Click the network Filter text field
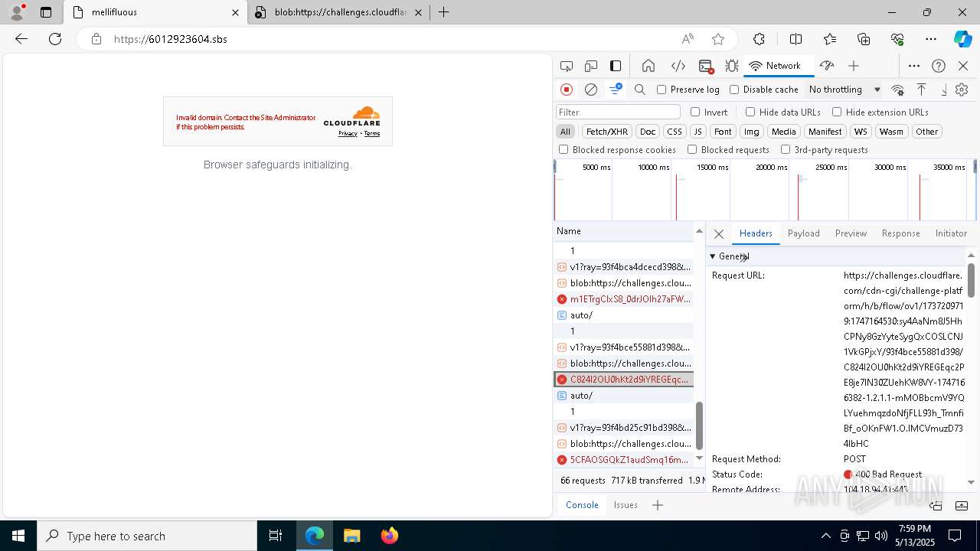Image resolution: width=980 pixels, height=551 pixels. point(618,112)
